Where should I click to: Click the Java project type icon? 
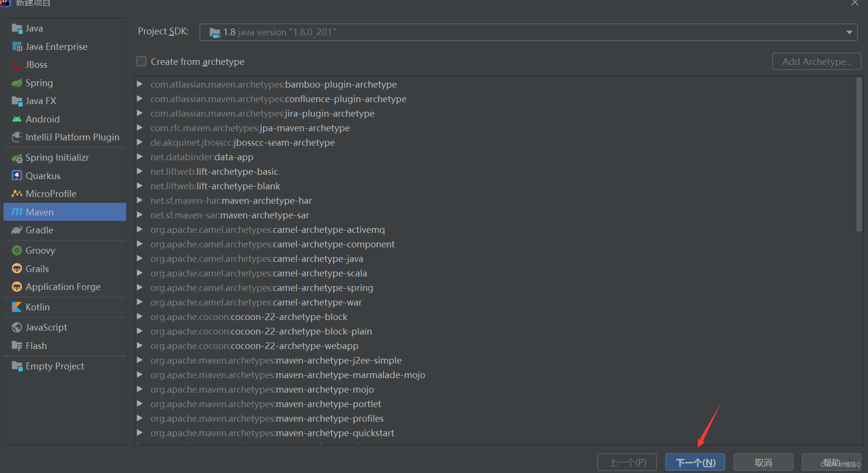click(17, 29)
